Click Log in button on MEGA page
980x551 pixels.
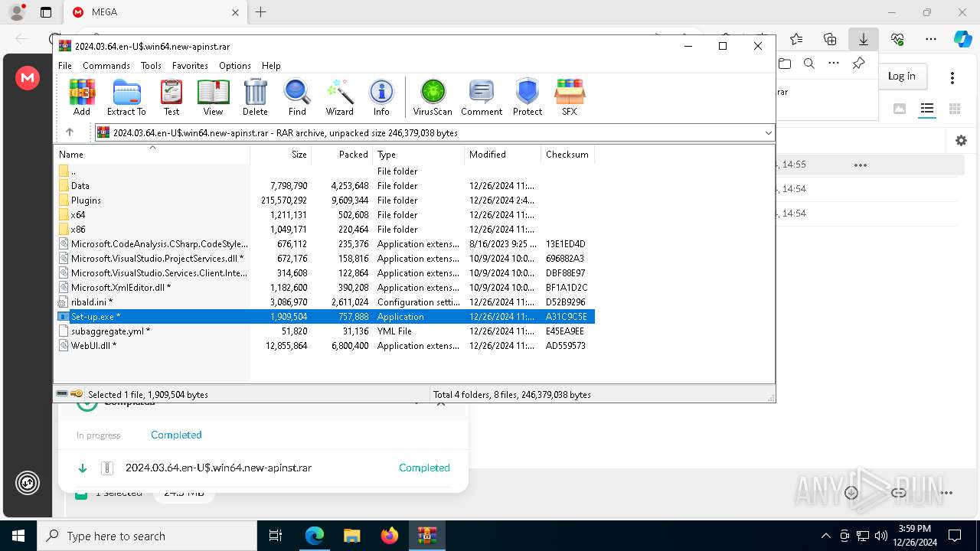901,76
